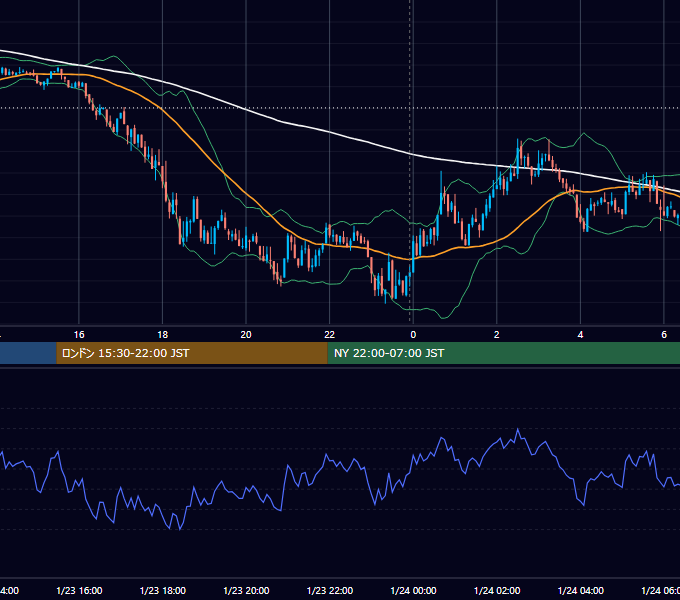Click the "1/24 00:00" timestamp on bottom axis
The width and height of the screenshot is (680, 600).
[x=413, y=590]
